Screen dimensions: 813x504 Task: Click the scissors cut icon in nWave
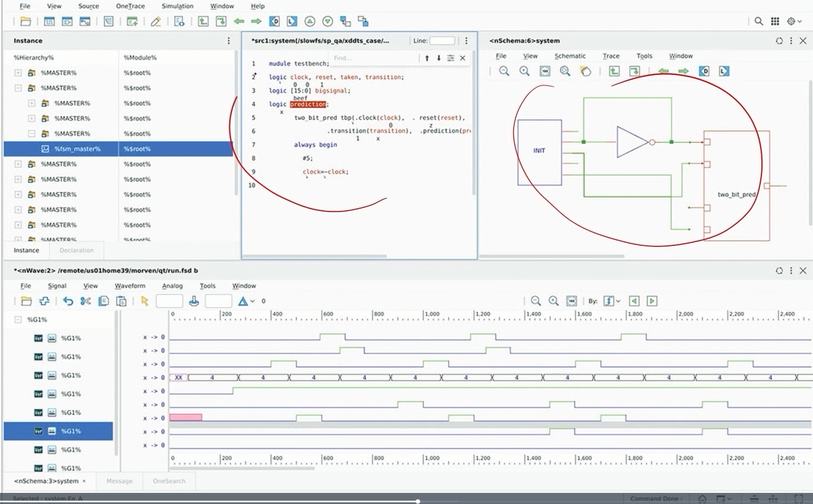click(x=86, y=301)
